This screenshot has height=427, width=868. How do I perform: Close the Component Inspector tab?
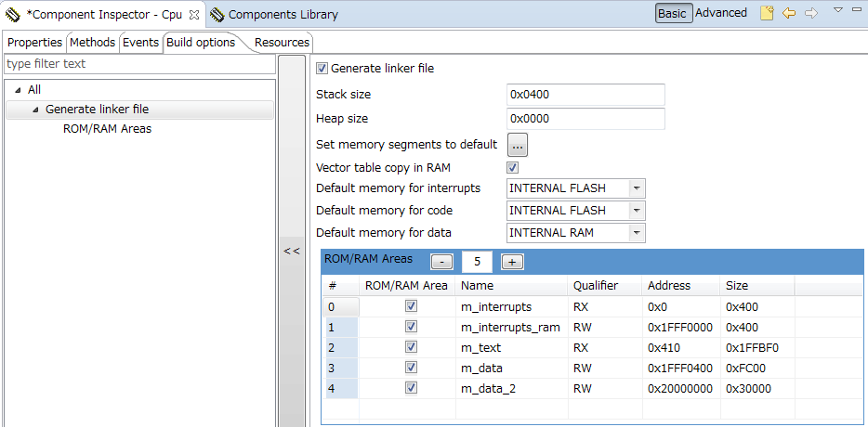(x=194, y=14)
